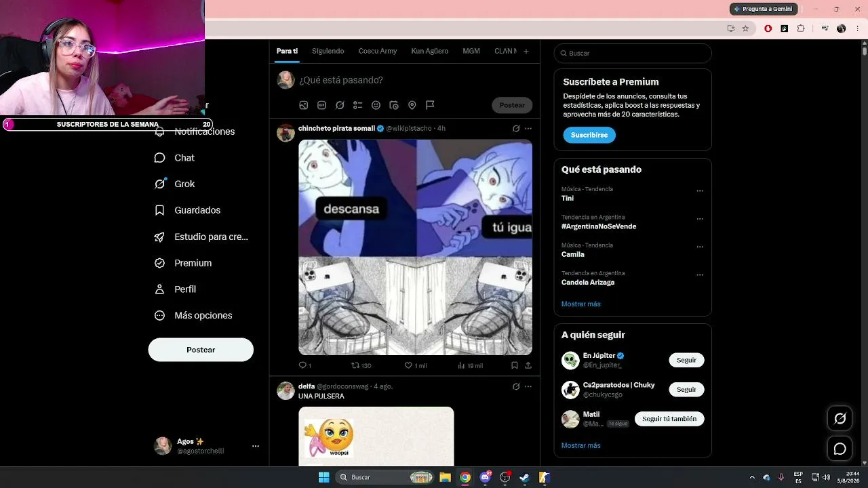Click Mostrar más under A quién seguir
Screen dimensions: 868x488
pyautogui.click(x=581, y=445)
